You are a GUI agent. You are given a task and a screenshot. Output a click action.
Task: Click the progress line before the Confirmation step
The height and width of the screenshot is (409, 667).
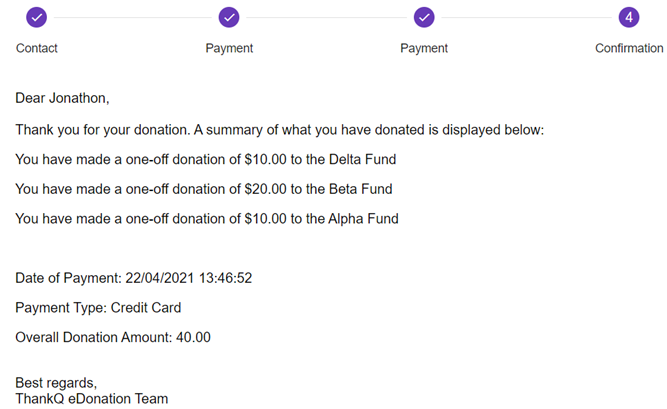[x=525, y=17]
